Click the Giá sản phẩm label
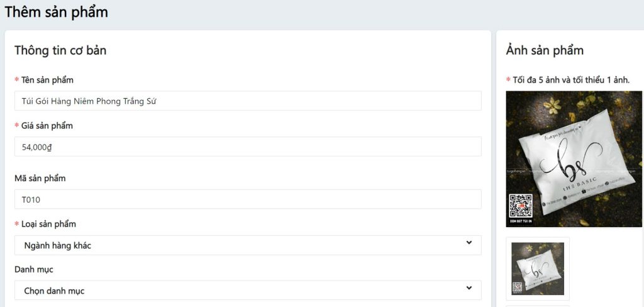This screenshot has height=307, width=644. click(x=47, y=126)
